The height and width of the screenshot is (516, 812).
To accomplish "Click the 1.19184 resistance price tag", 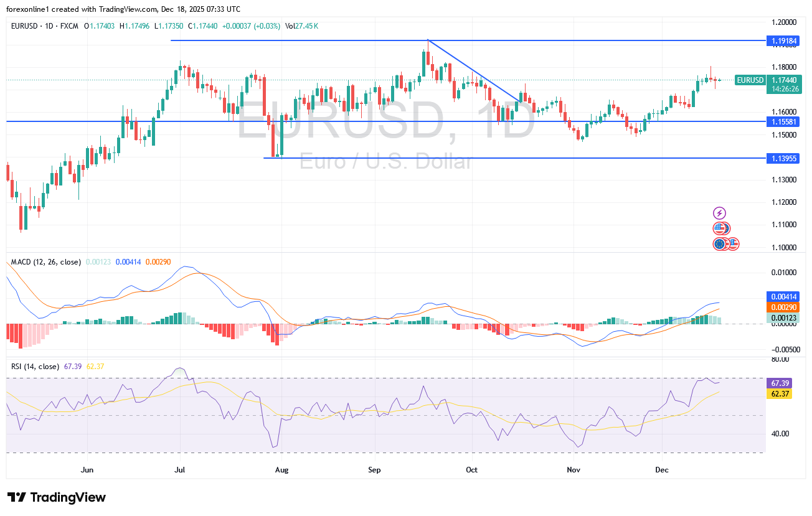I will pos(783,40).
